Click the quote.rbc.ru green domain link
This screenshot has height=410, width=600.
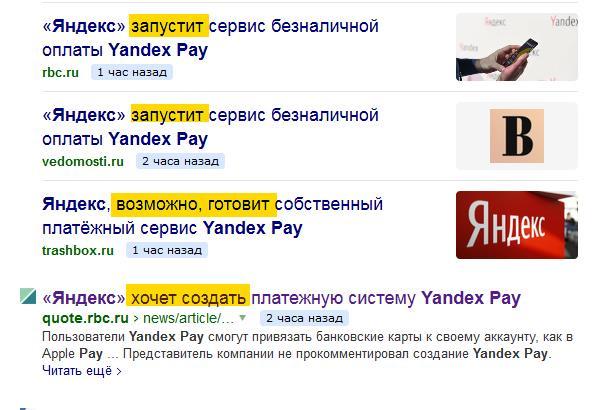click(85, 318)
